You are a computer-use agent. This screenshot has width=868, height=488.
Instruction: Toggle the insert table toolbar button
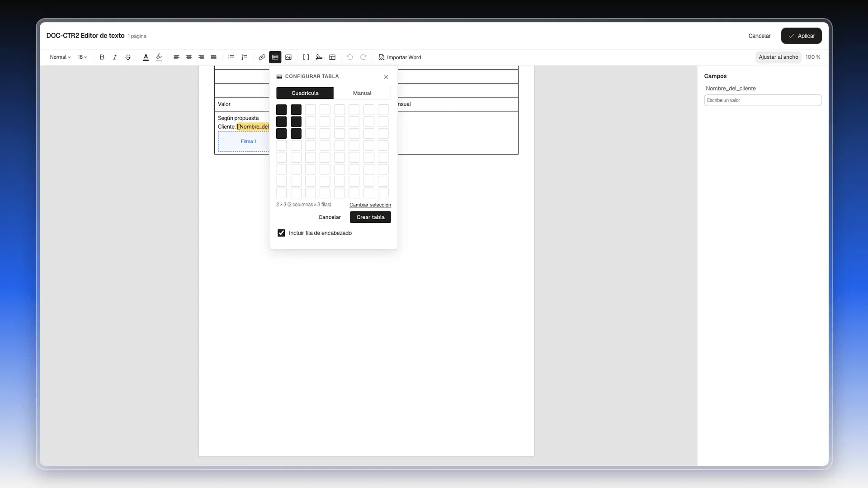pyautogui.click(x=275, y=57)
